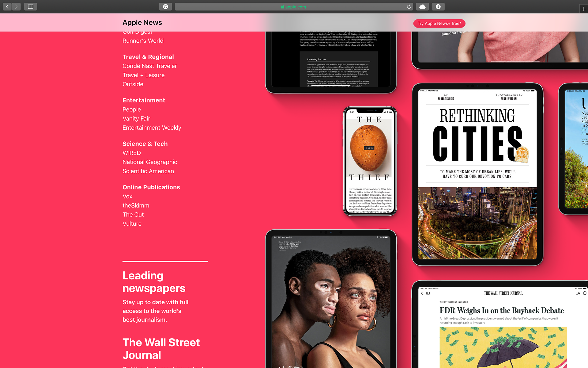Select the Travel & Regional heading
Screen dimensions: 588x368
pos(148,57)
